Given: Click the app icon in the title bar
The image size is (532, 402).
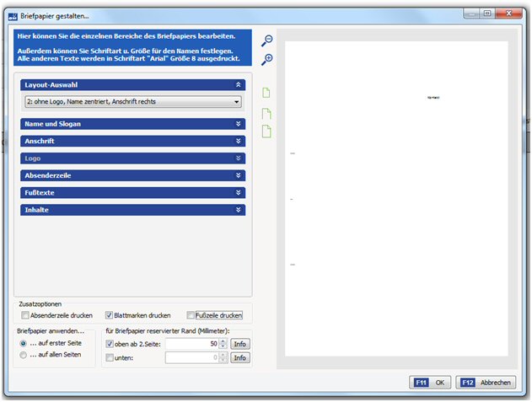Looking at the screenshot, I should click(x=13, y=16).
